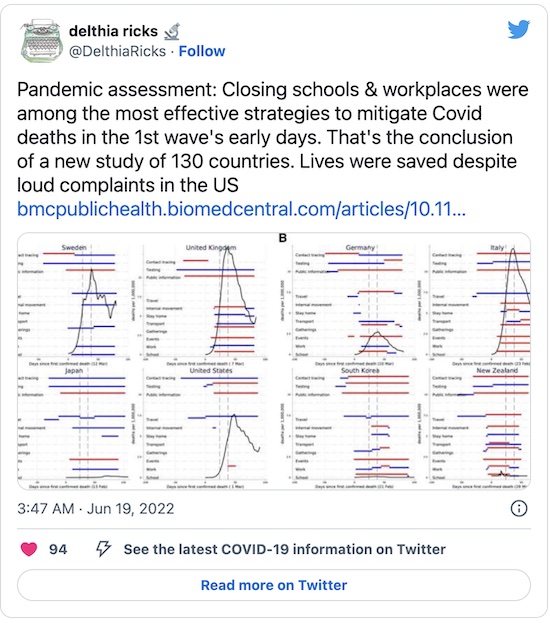Viewport: 550px width, 623px height.
Task: Click the tweet text about pandemic assessment
Action: point(273,137)
